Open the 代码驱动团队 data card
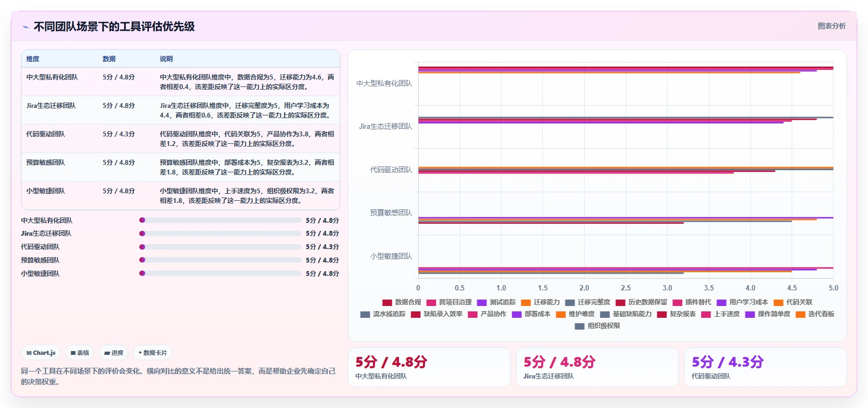This screenshot has height=408, width=868. pyautogui.click(x=765, y=367)
